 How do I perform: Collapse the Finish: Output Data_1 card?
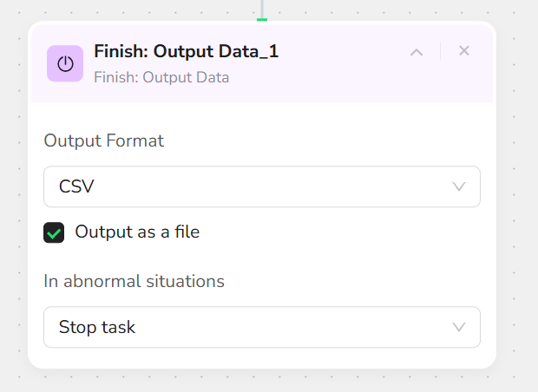pos(417,52)
